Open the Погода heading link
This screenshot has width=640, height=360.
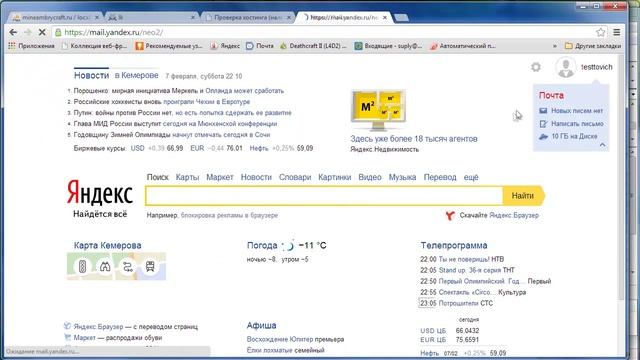pyautogui.click(x=262, y=245)
